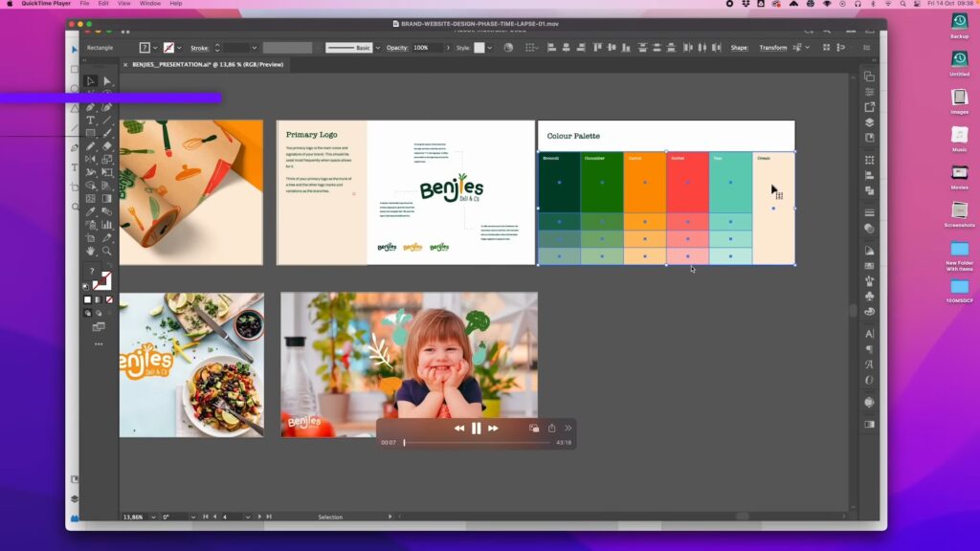Screen dimensions: 980x551
Task: Open the Character panel icon
Action: point(869,334)
